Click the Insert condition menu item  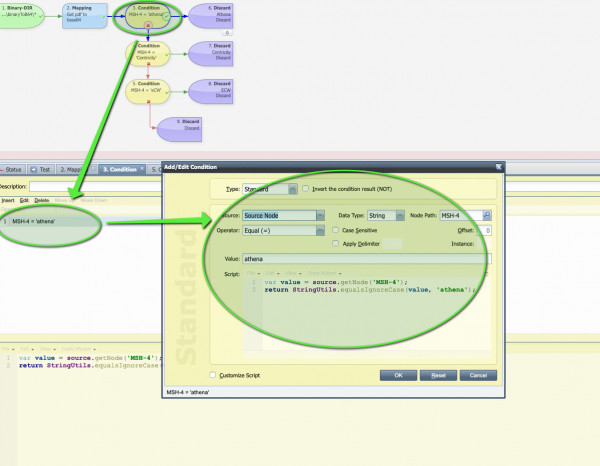coord(8,200)
